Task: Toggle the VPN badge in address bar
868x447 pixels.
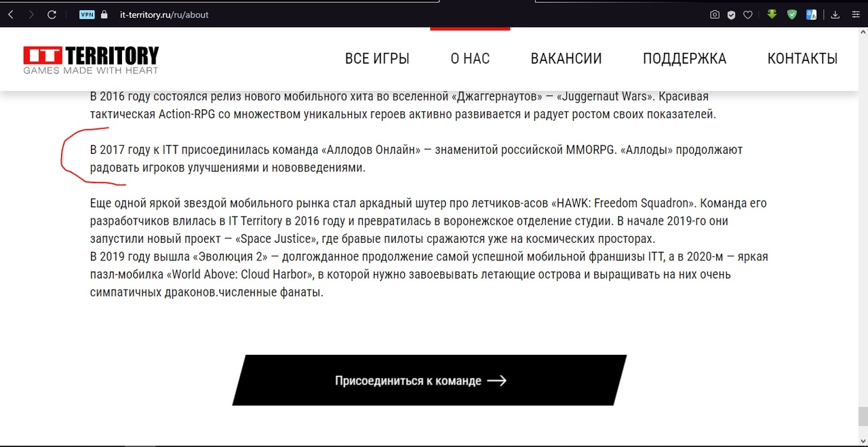Action: [x=87, y=14]
